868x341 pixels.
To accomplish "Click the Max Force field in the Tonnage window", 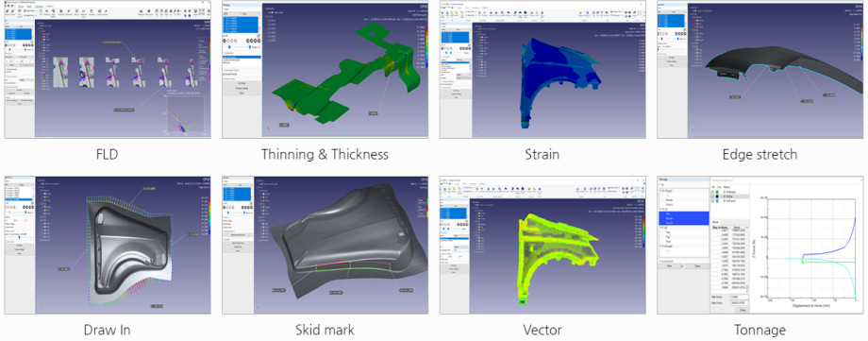I will coord(739,302).
